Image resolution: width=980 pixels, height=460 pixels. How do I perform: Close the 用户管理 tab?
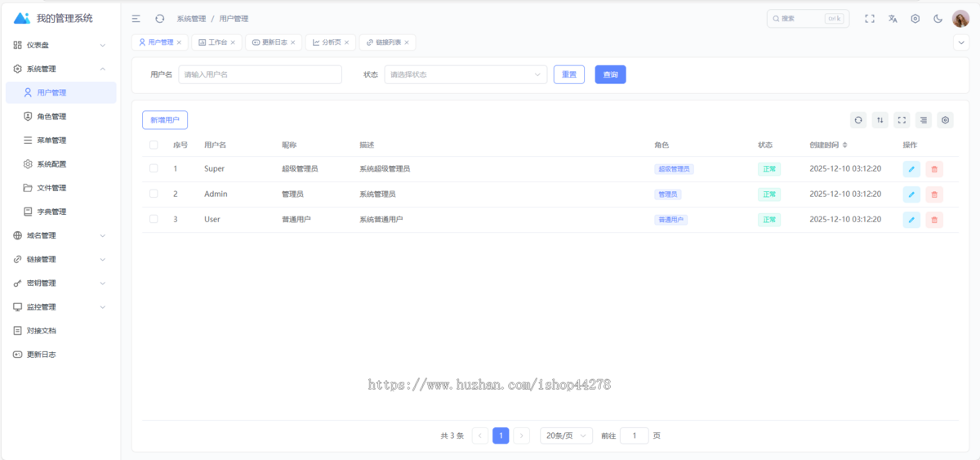click(x=180, y=42)
